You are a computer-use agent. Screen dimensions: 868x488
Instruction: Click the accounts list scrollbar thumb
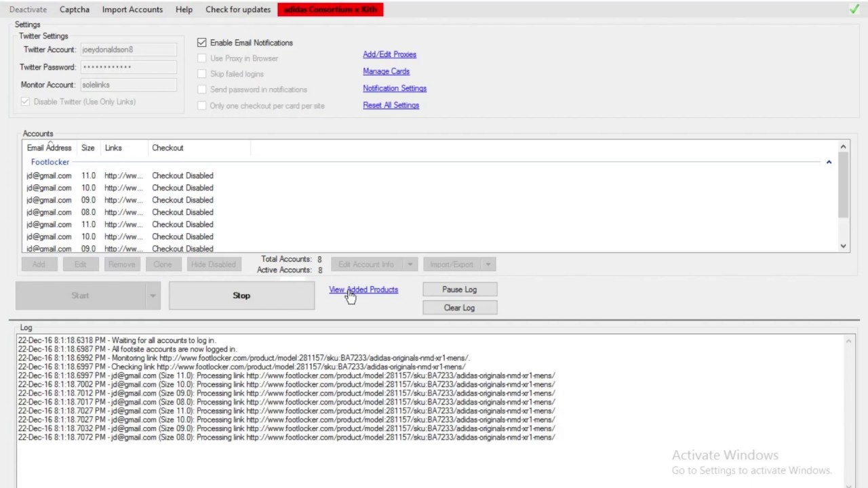[x=844, y=185]
